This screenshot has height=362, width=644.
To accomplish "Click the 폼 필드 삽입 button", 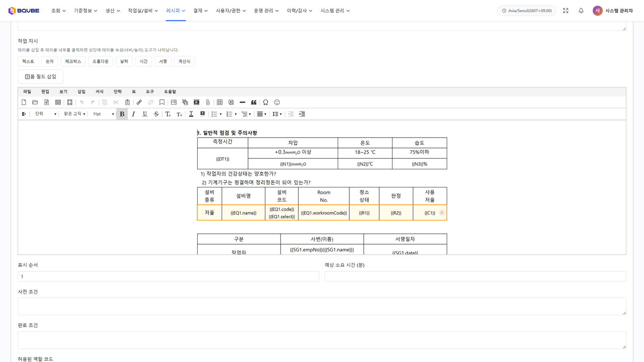I will pos(41,76).
